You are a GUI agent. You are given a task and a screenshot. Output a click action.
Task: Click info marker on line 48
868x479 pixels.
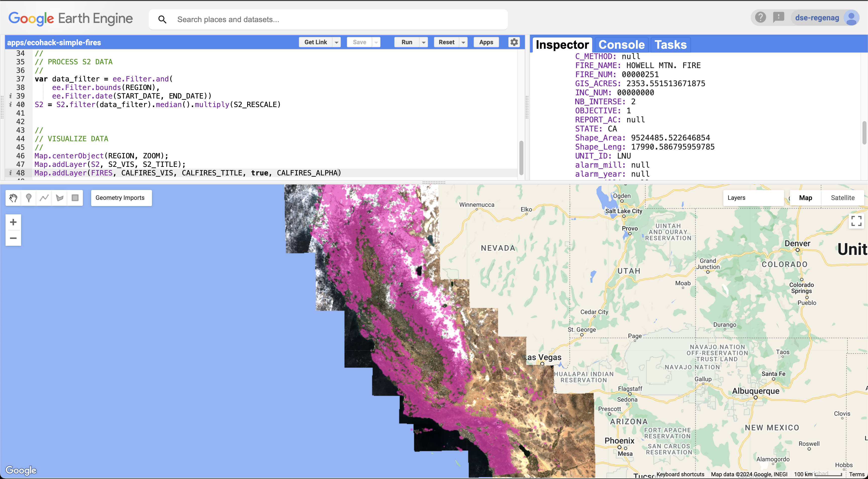click(11, 173)
